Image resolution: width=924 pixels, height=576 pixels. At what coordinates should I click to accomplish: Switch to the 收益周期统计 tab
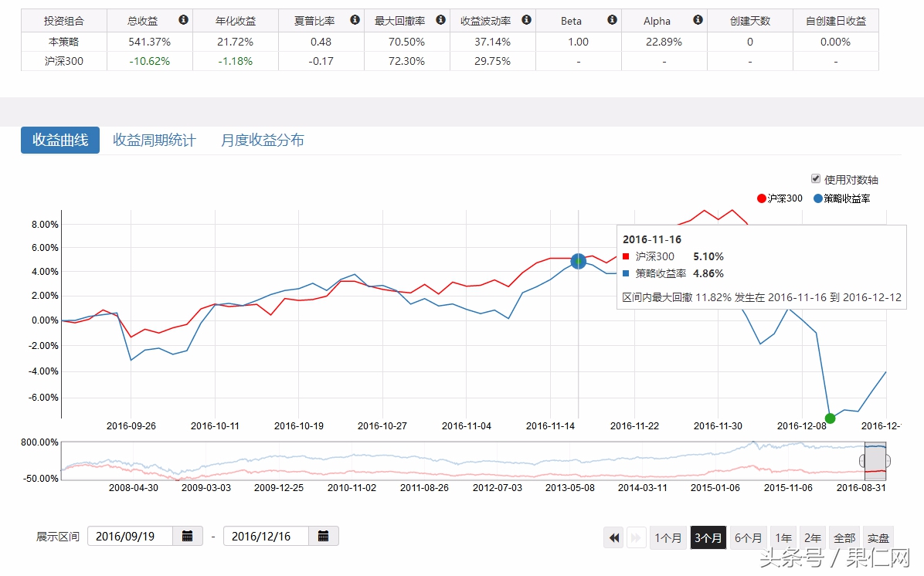click(x=155, y=140)
